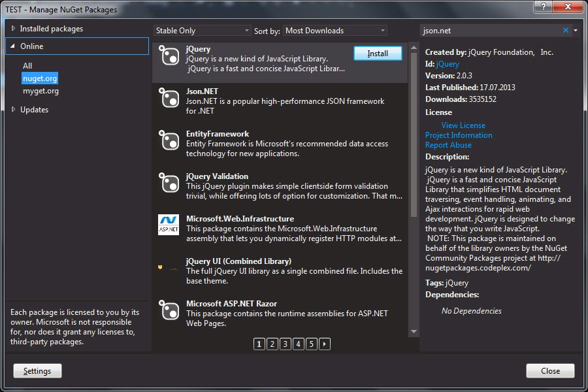Image resolution: width=588 pixels, height=392 pixels.
Task: Click the jQuery Id link
Action: coord(448,64)
